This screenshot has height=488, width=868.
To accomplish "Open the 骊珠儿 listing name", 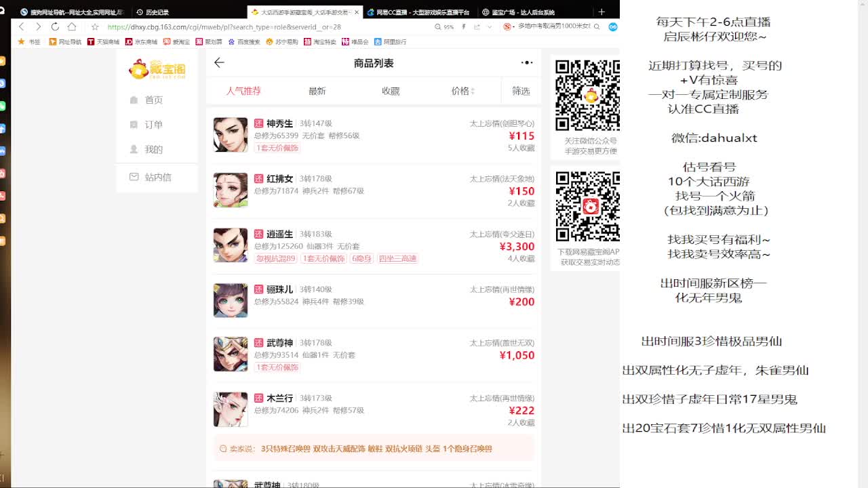I will coord(279,289).
